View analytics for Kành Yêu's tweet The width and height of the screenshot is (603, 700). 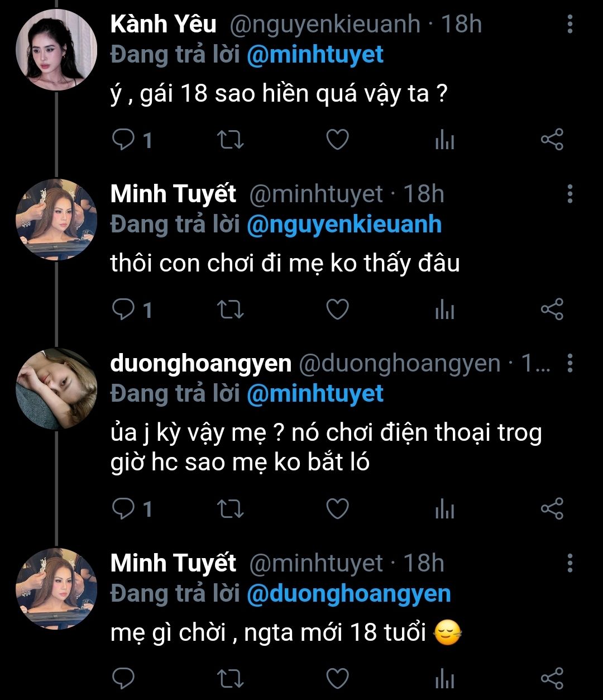point(444,140)
